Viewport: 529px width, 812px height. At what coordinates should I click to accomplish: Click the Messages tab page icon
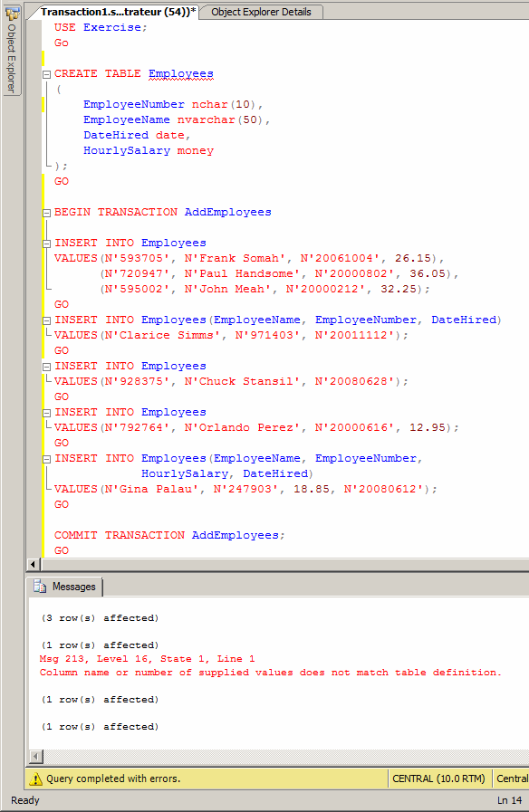click(x=39, y=586)
